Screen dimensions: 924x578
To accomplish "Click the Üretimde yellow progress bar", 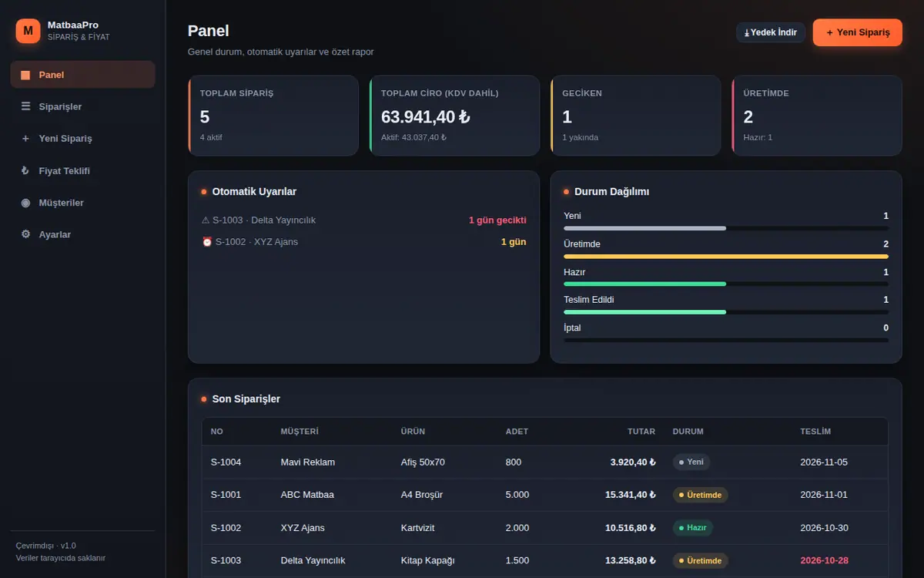I will tap(726, 257).
